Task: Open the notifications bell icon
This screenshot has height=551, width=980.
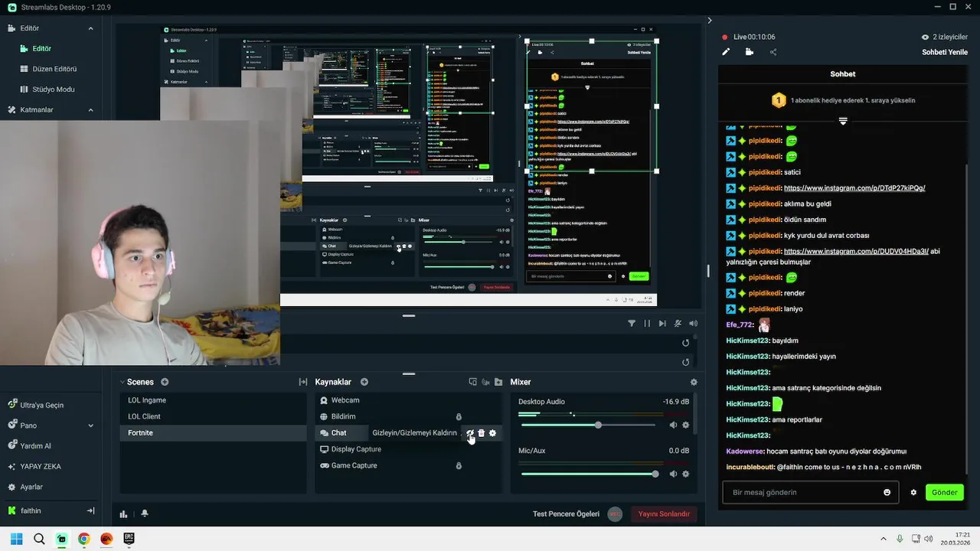Action: [x=145, y=514]
